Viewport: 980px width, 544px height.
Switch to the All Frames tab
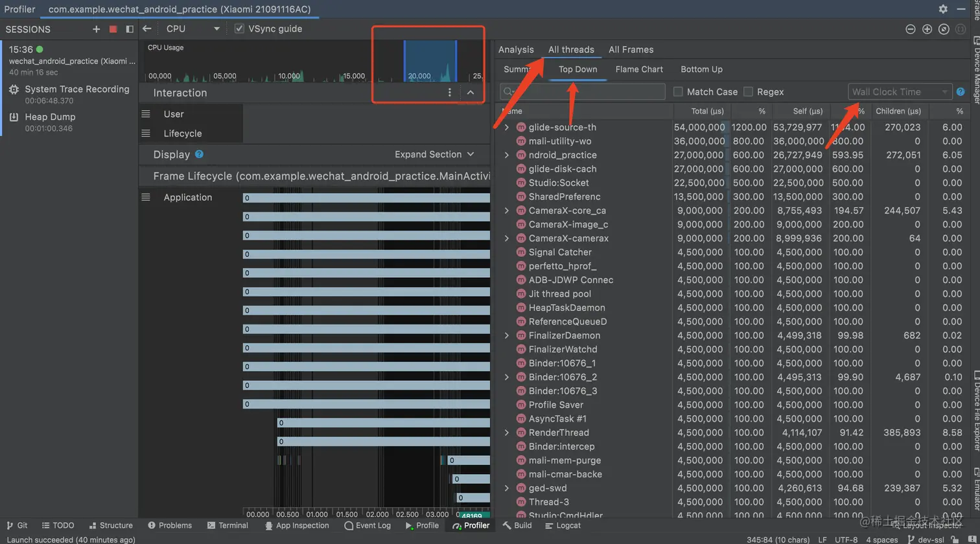(x=631, y=49)
